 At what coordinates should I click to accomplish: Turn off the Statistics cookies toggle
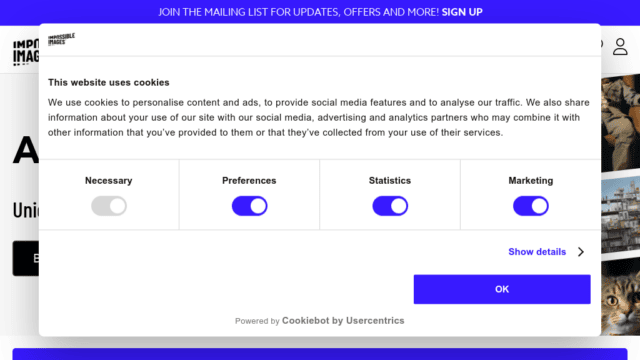(x=390, y=206)
